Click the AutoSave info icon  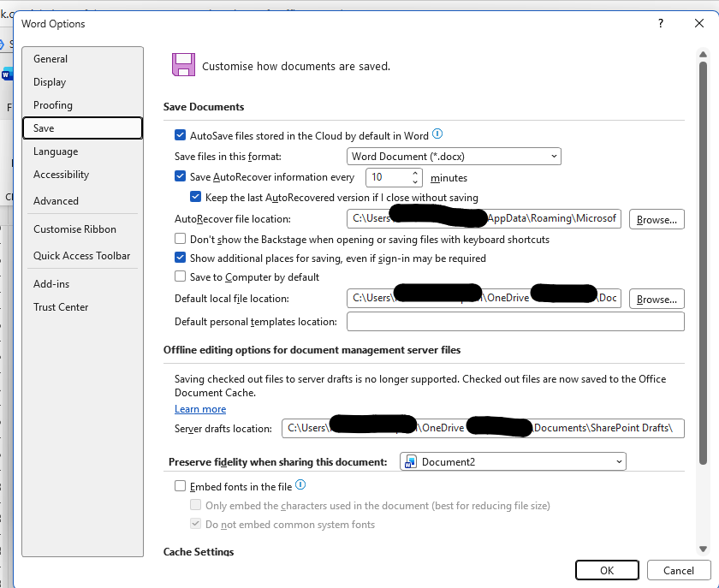tap(437, 134)
